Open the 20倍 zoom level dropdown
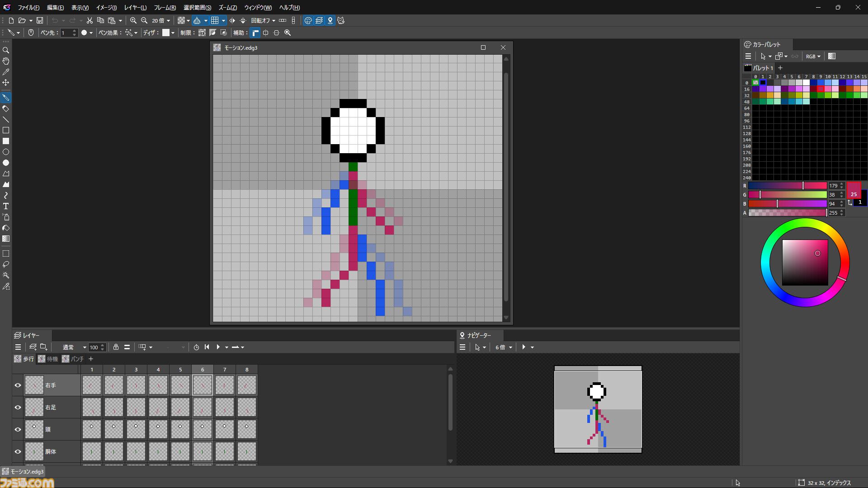868x488 pixels. [x=161, y=20]
